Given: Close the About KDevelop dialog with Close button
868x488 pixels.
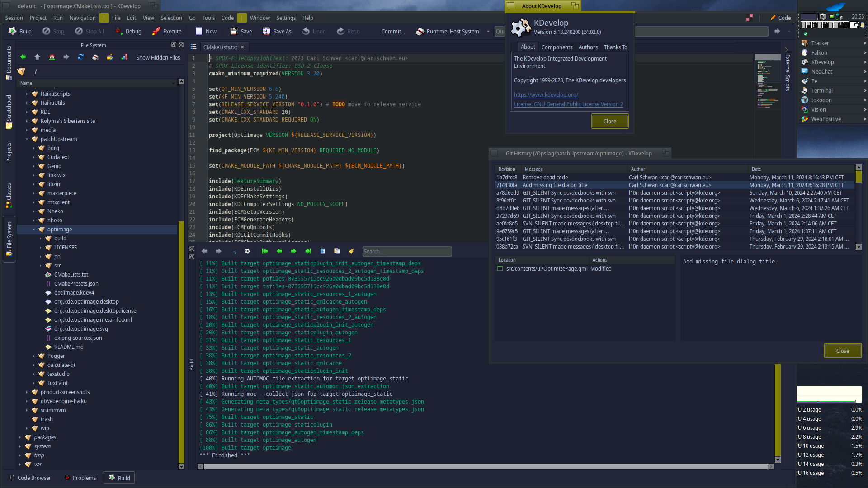Looking at the screenshot, I should [610, 121].
